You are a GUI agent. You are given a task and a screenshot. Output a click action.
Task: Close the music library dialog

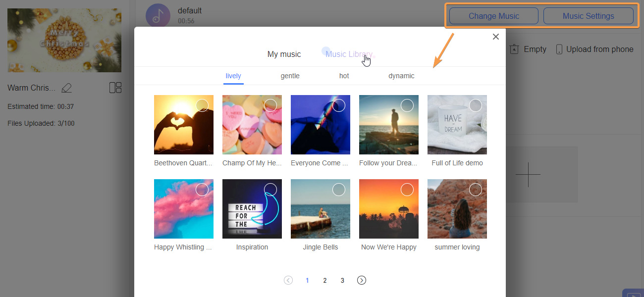tap(495, 36)
